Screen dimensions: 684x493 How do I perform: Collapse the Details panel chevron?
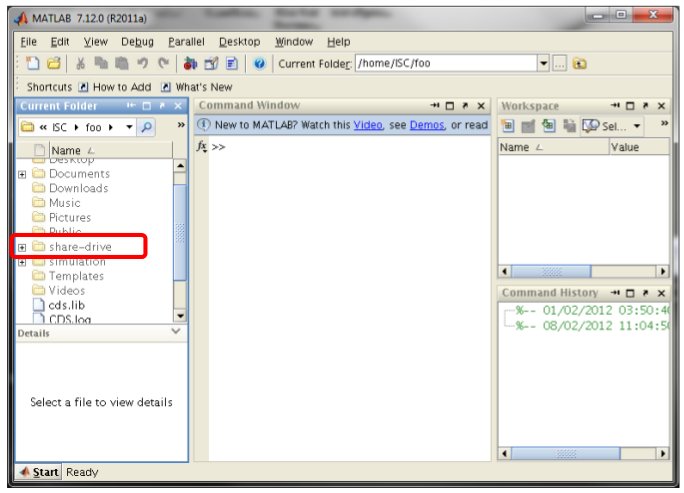click(177, 331)
